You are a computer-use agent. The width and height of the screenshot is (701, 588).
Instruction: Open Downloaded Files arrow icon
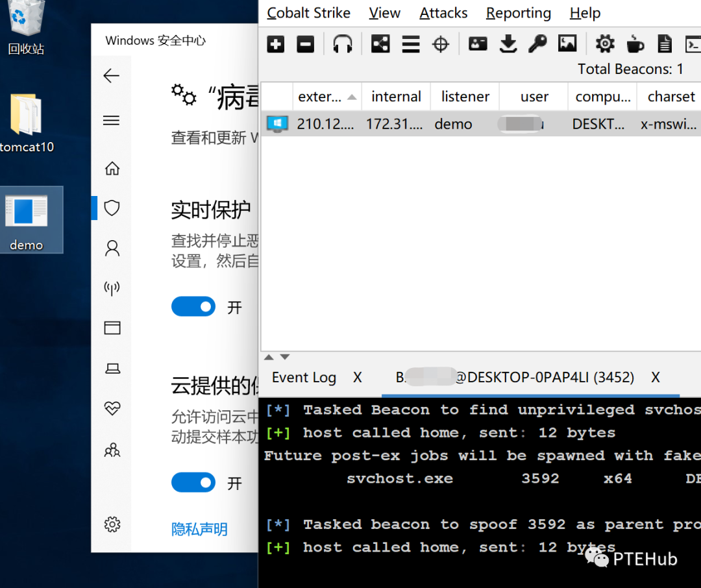click(x=508, y=44)
